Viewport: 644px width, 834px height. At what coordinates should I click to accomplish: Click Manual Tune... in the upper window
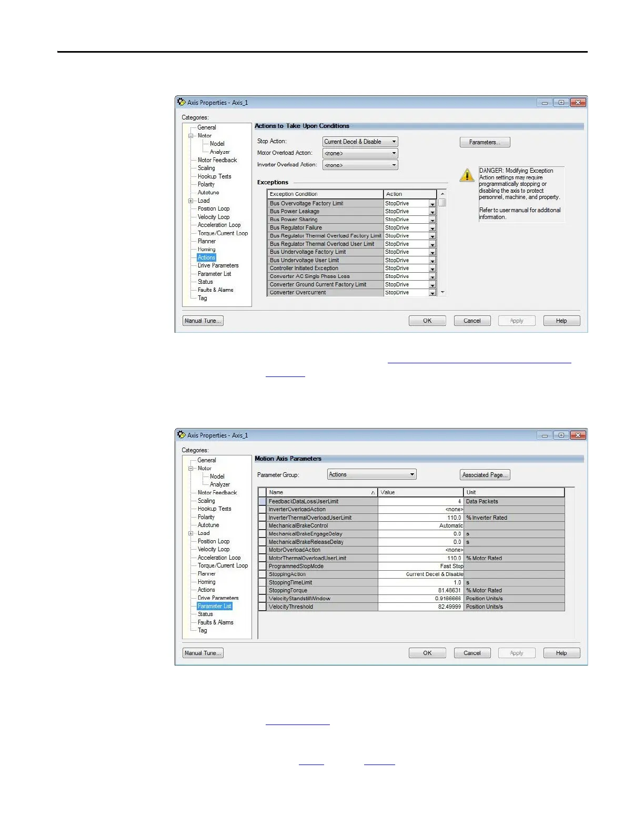203,321
